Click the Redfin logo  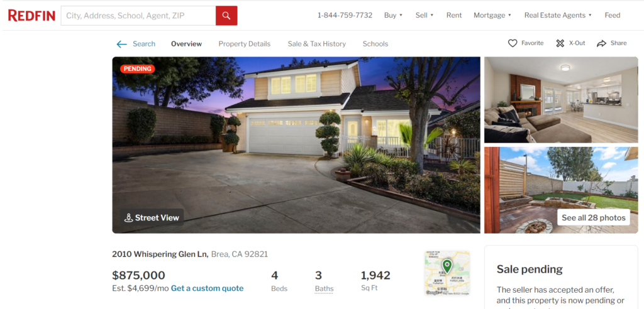coord(31,16)
